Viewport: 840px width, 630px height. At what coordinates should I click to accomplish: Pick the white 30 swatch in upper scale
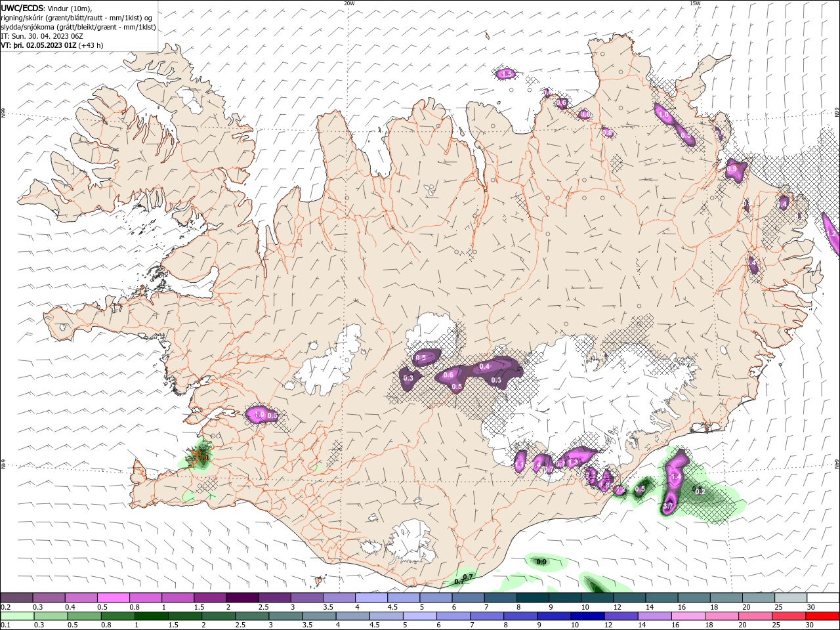pos(823,598)
